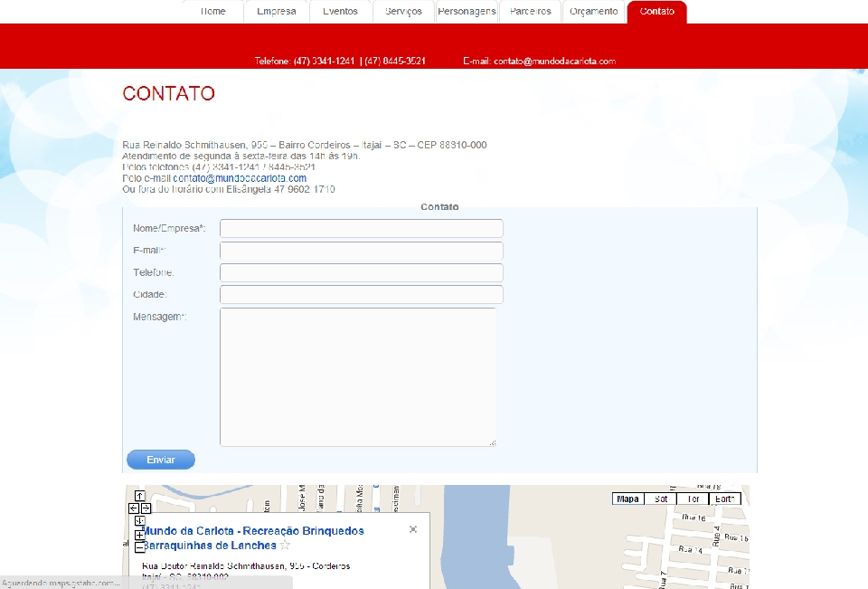
Task: Star the Mundo da Carlota place
Action: 285,546
